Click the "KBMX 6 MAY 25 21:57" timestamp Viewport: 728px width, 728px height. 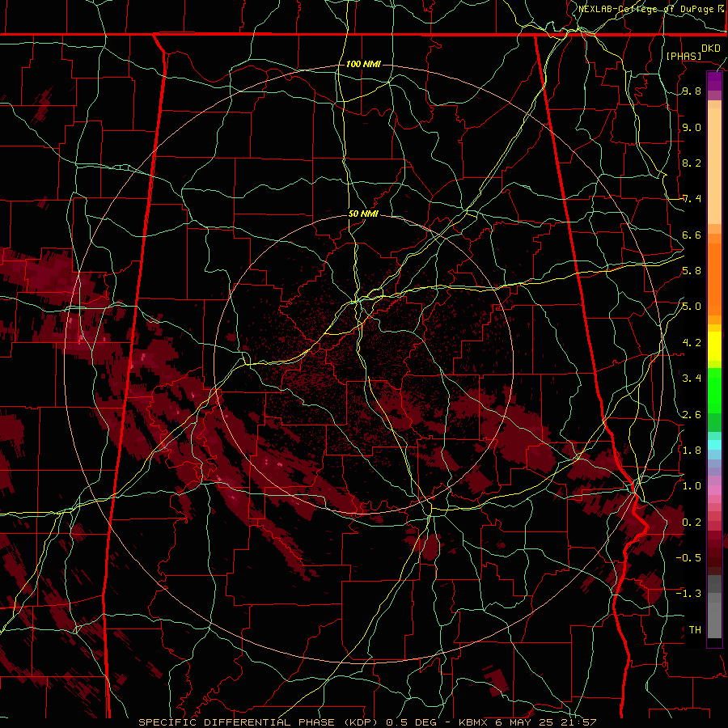point(527,722)
